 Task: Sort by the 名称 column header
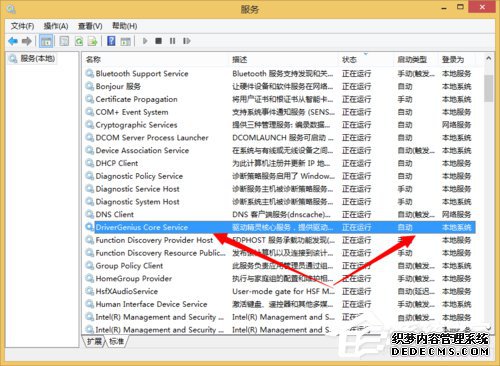tap(156, 60)
